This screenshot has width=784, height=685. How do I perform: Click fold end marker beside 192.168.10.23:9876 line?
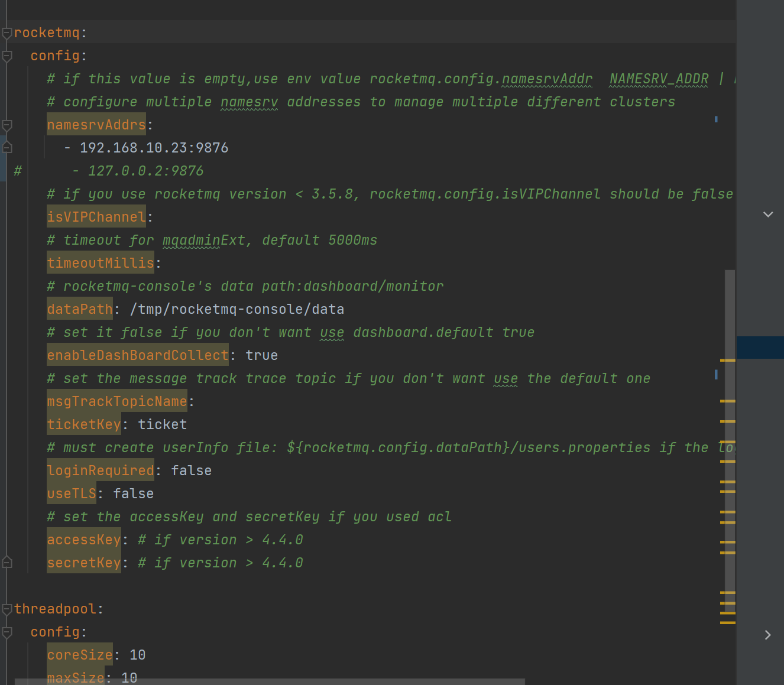(x=7, y=148)
